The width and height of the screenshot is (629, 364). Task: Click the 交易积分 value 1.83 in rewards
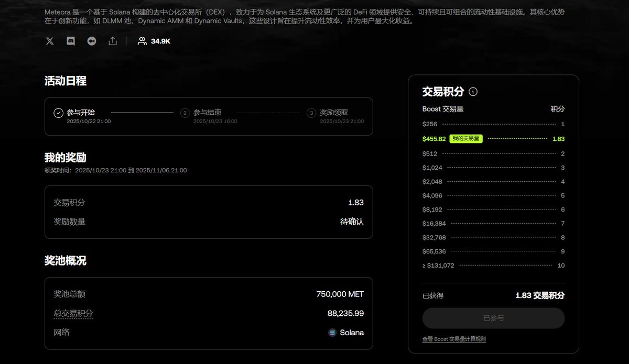[x=356, y=203]
